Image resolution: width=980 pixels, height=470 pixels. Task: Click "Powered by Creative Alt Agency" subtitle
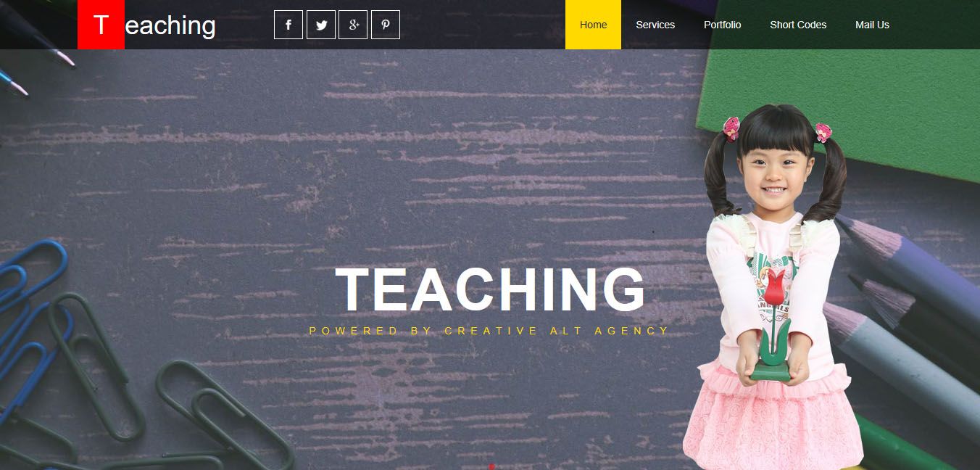point(489,331)
